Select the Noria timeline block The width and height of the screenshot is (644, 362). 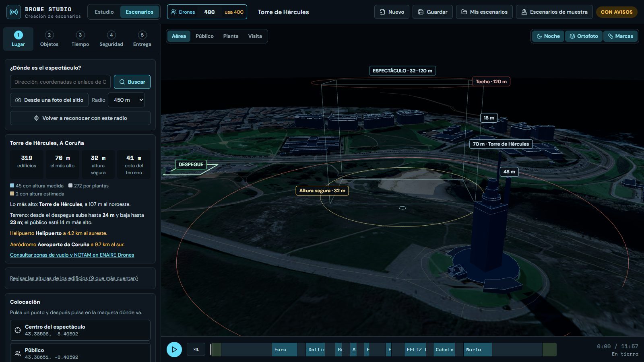coord(478,350)
